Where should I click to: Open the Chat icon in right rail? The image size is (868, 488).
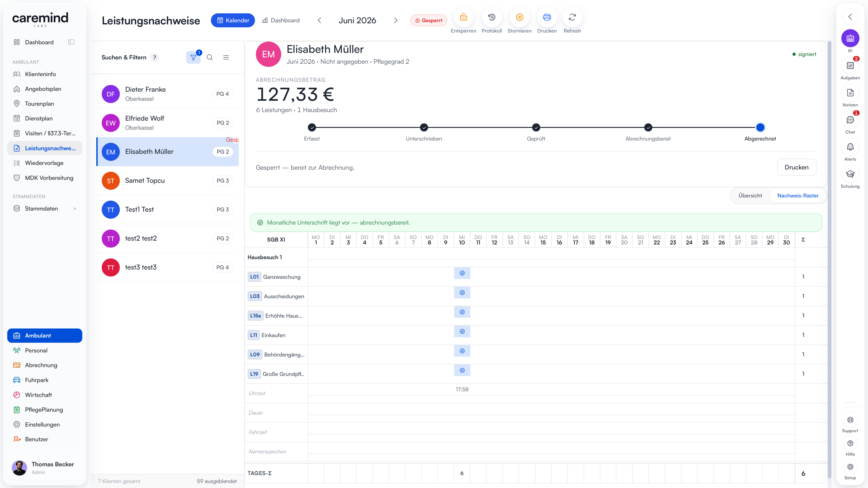tap(850, 120)
